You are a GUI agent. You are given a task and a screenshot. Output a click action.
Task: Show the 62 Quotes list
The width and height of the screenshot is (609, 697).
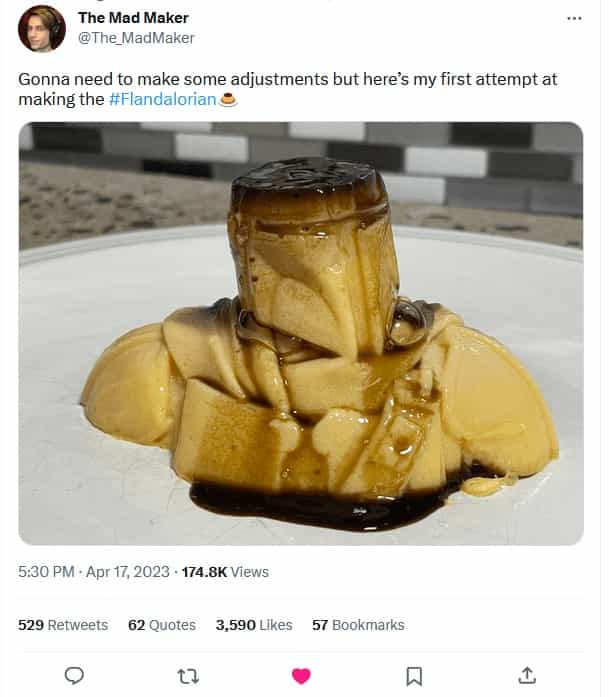click(162, 625)
